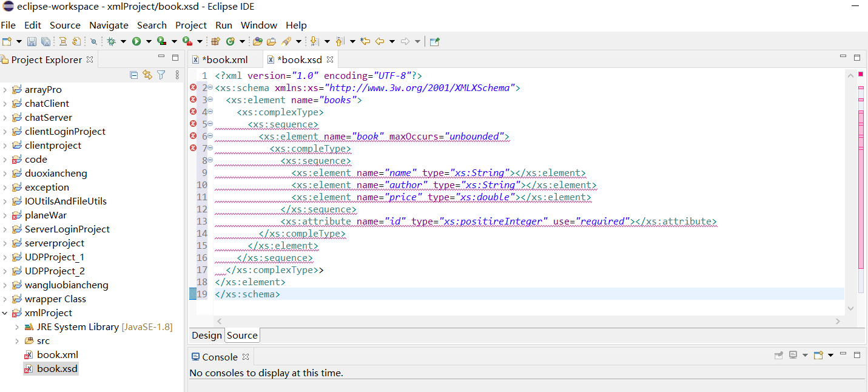868x392 pixels.
Task: Open the Back history dropdown arrow
Action: pos(392,41)
